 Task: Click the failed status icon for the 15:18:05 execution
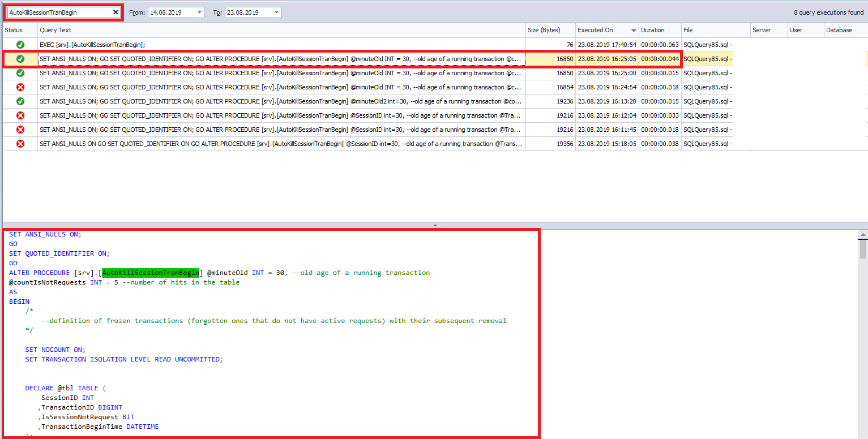pos(20,144)
